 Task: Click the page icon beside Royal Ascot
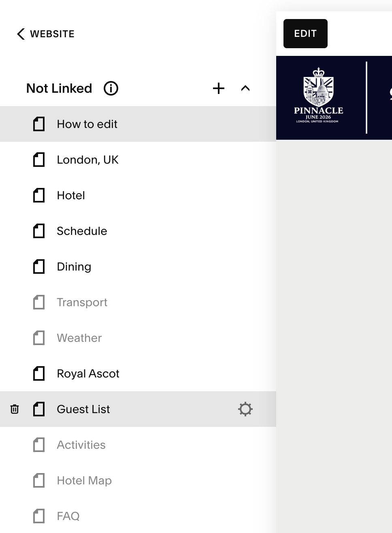pos(39,373)
